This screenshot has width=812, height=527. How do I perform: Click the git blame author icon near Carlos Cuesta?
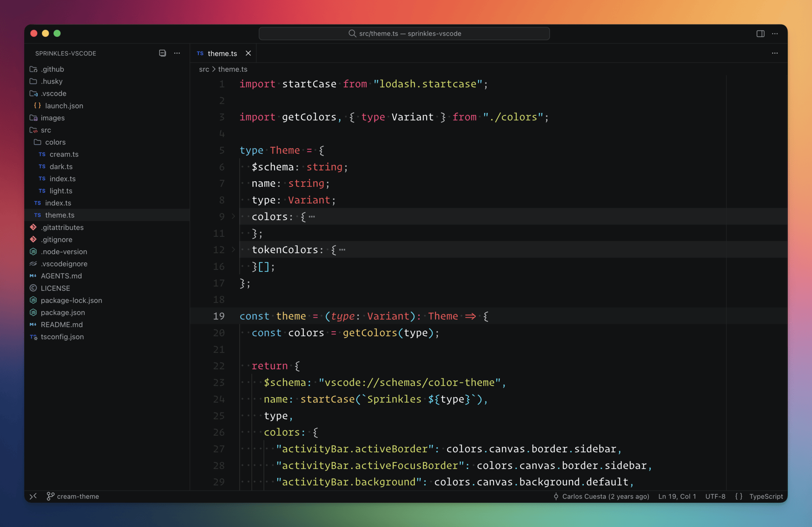pos(556,496)
